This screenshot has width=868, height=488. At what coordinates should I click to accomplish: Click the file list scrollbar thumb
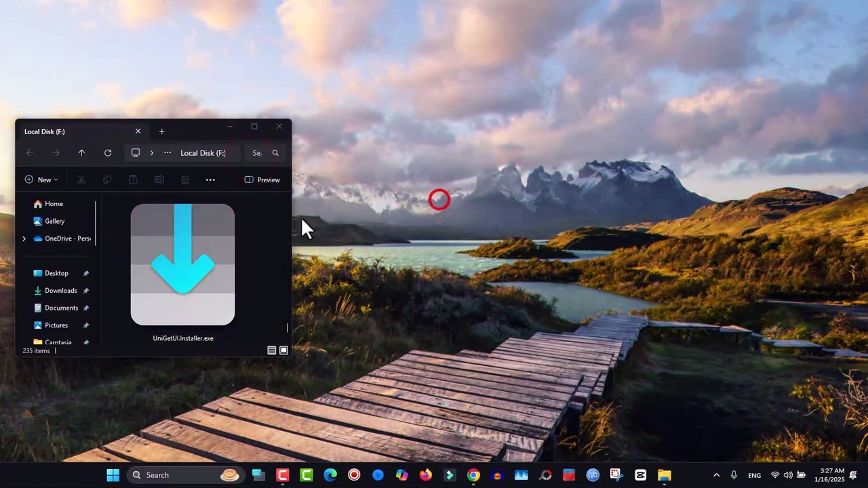(287, 328)
